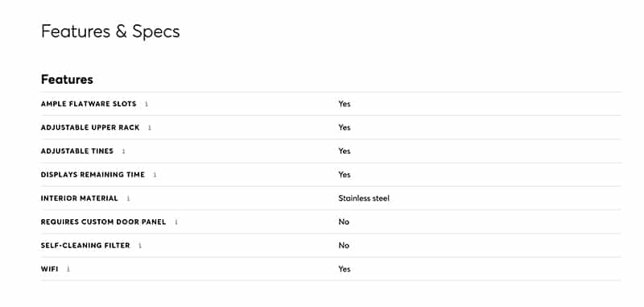
Task: Select No value for Self-Cleaning Filter
Action: pyautogui.click(x=344, y=245)
